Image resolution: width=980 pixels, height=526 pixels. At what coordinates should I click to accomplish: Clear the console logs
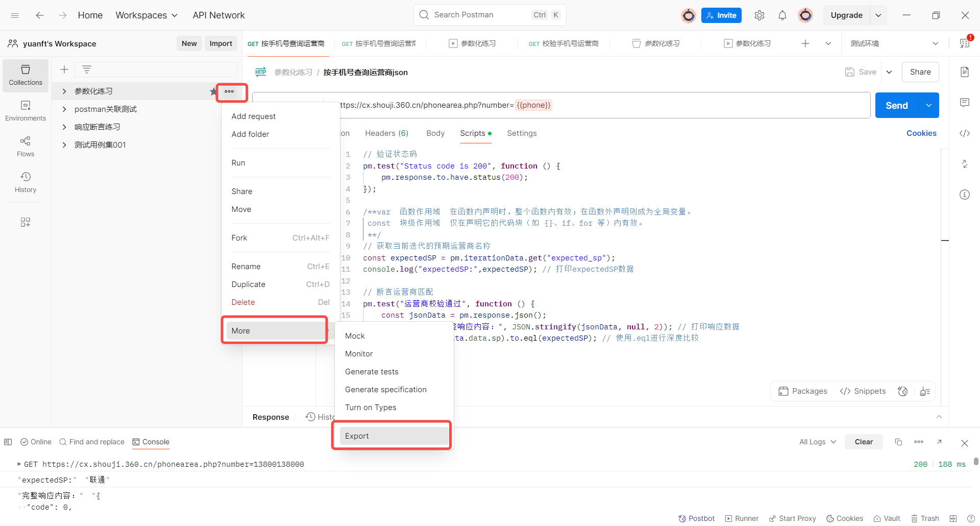[x=864, y=442]
